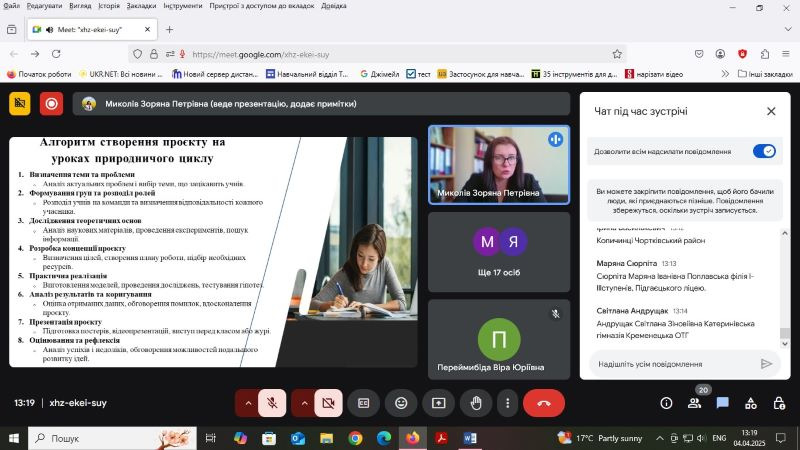Image resolution: width=800 pixels, height=450 pixels.
Task: Open Початок роботи bookmark
Action: click(39, 74)
